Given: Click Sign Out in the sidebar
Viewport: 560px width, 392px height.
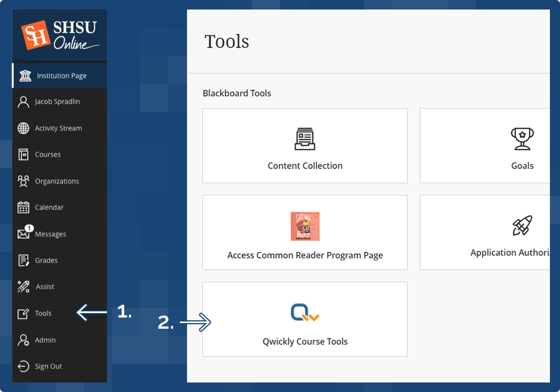Looking at the screenshot, I should point(60,366).
